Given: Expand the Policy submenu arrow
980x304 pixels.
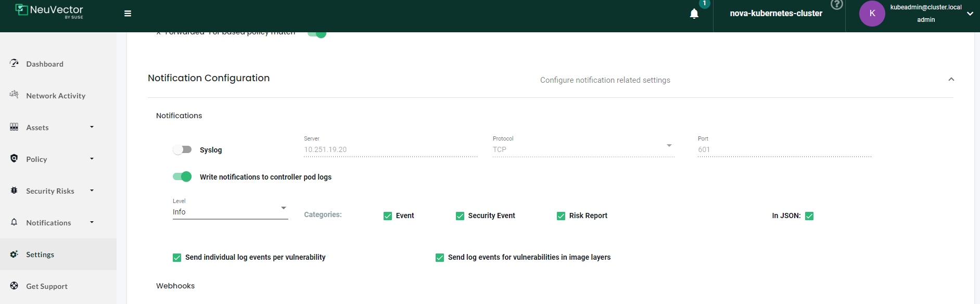Looking at the screenshot, I should (x=92, y=159).
